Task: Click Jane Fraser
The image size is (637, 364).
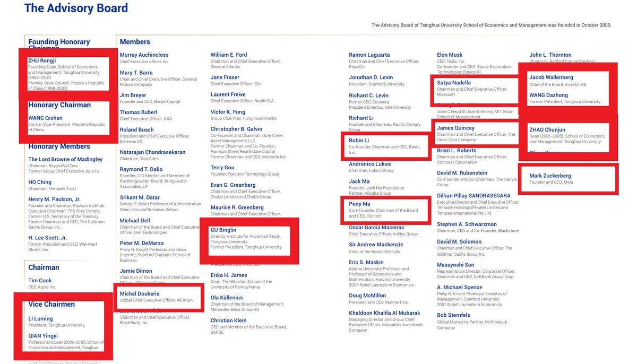Action: coord(225,77)
